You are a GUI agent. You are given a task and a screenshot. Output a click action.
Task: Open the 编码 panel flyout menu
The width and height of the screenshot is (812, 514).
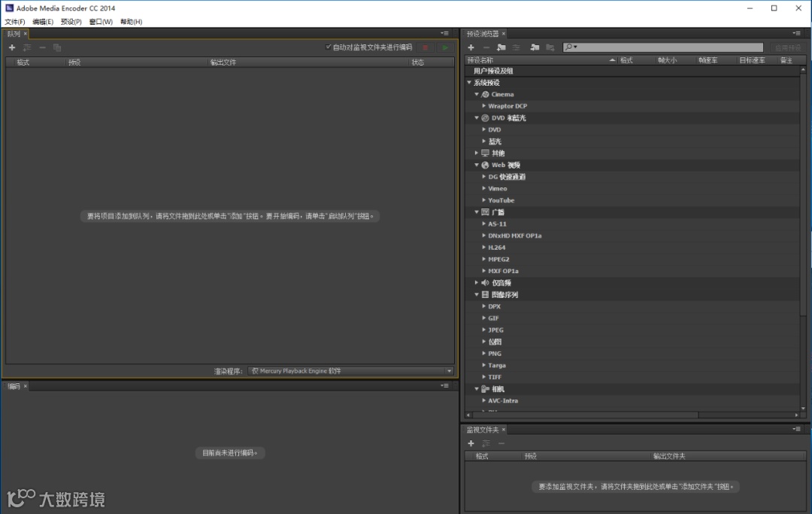tap(444, 385)
